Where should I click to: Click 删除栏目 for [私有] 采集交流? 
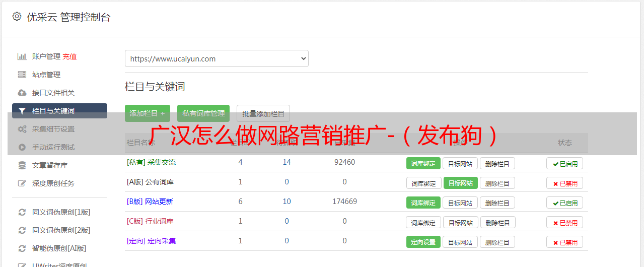(x=497, y=163)
